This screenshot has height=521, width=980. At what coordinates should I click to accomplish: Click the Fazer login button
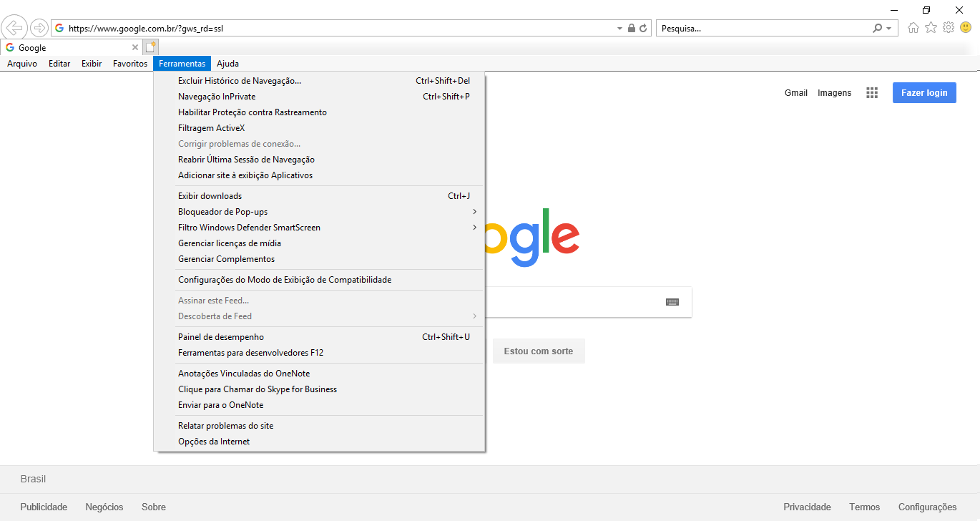924,93
